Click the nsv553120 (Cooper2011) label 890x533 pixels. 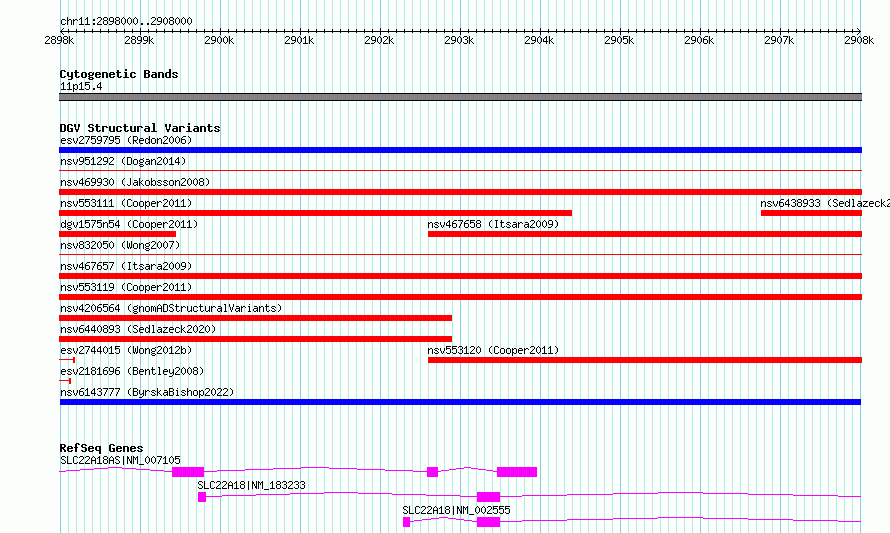tap(493, 350)
